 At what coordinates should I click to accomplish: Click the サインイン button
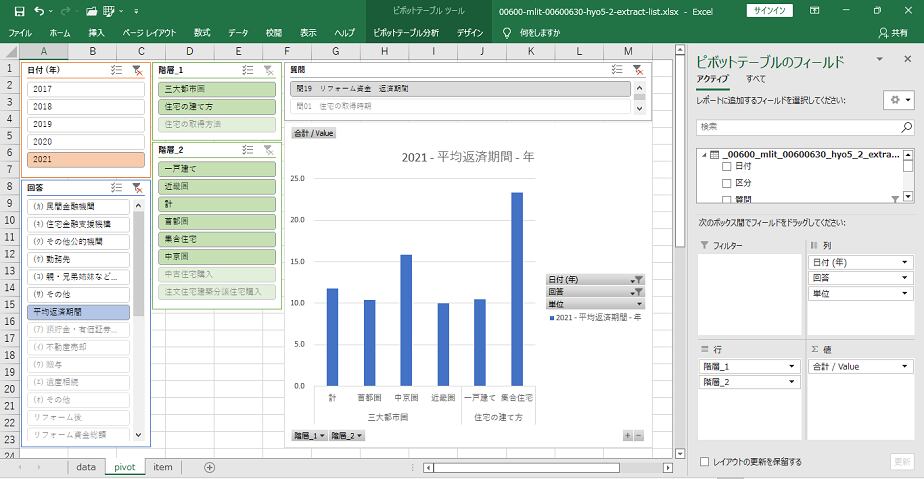[x=770, y=10]
